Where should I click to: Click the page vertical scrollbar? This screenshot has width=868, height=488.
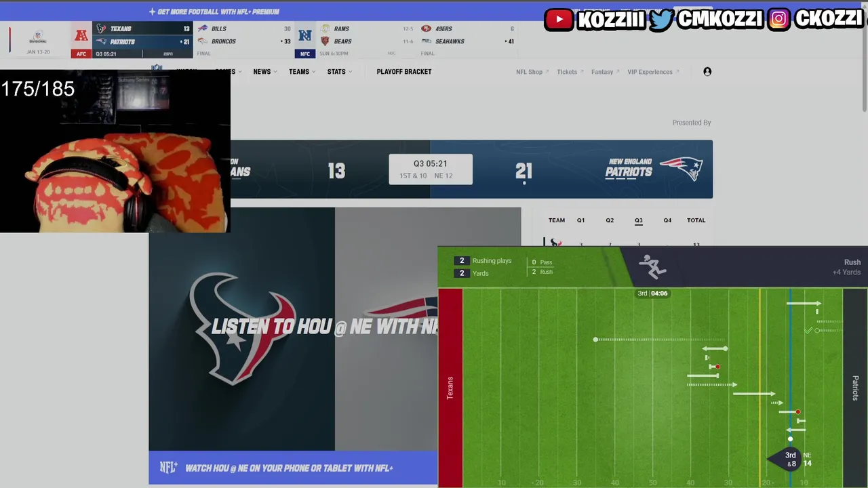[865, 58]
